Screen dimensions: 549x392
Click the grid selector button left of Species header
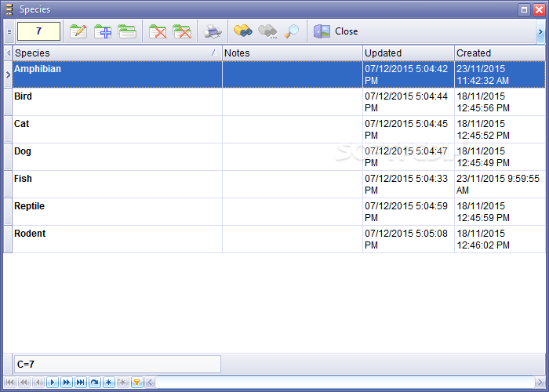pos(8,53)
